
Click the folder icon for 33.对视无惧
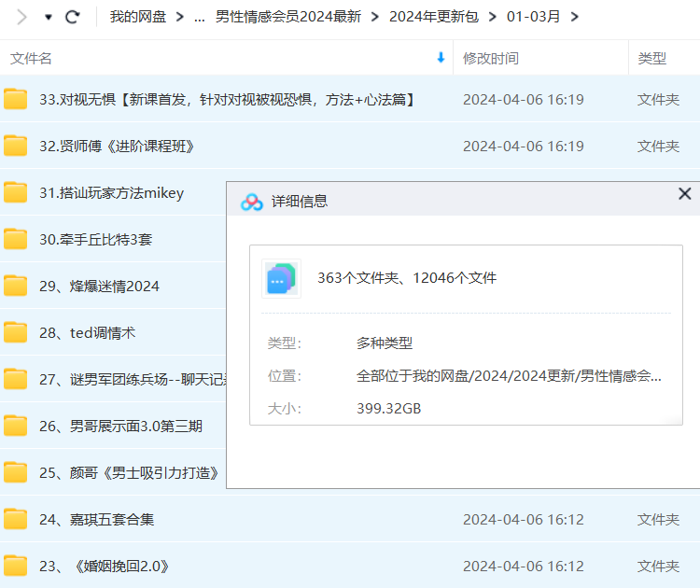pos(15,99)
